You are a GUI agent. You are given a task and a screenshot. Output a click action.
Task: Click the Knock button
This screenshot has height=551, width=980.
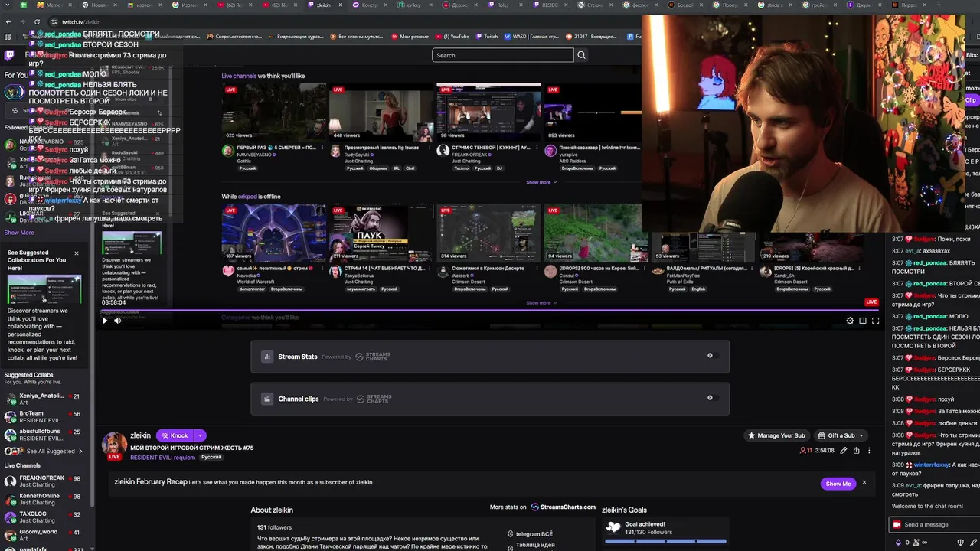[175, 435]
